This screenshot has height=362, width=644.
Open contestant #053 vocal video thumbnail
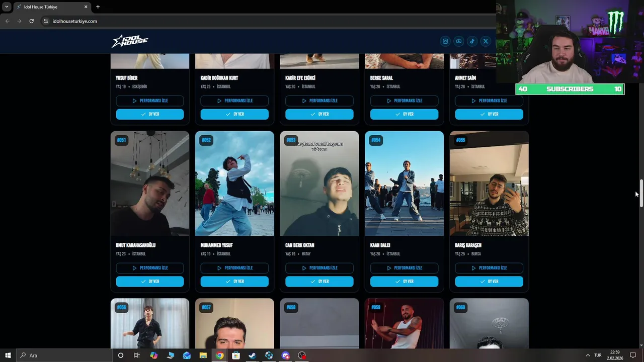[x=319, y=184]
